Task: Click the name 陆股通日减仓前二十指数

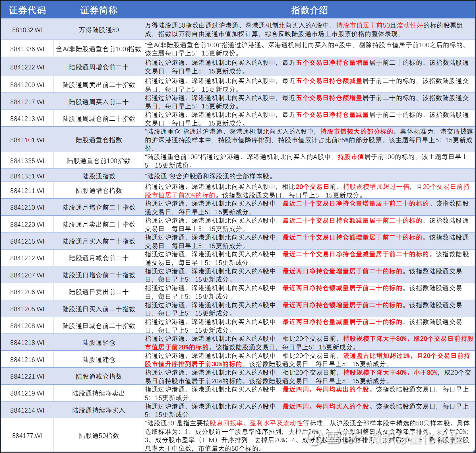Action: (99, 326)
